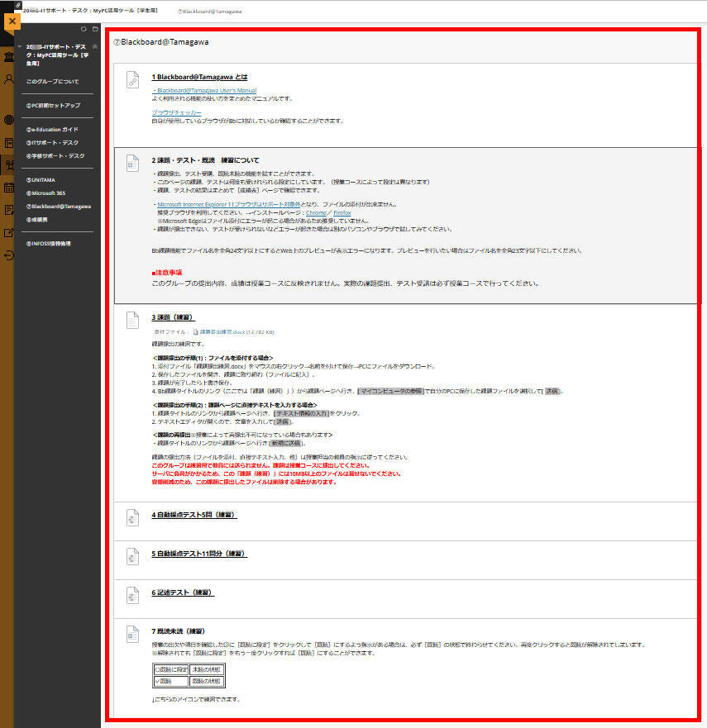Screen dimensions: 707x728
Task: Open the Firefox install page link
Action: point(342,212)
